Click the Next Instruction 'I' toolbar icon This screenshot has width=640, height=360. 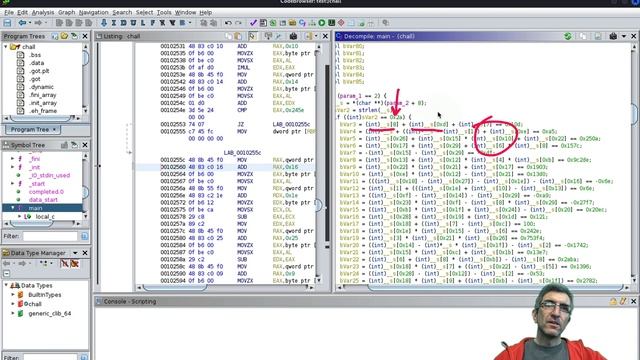point(114,23)
